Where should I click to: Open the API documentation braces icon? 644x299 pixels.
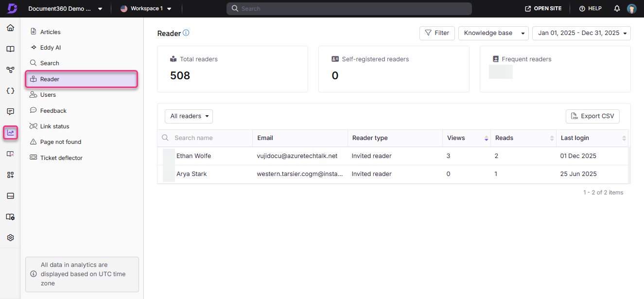[x=11, y=90]
